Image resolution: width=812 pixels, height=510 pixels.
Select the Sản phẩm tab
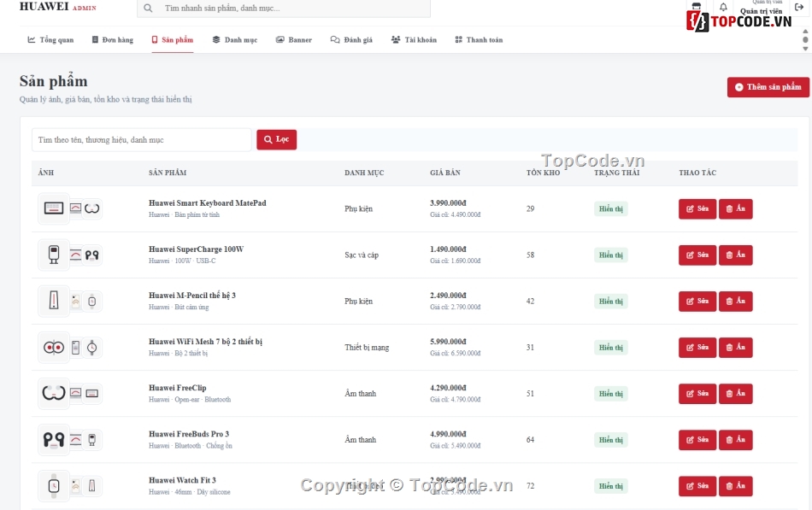[x=173, y=40]
